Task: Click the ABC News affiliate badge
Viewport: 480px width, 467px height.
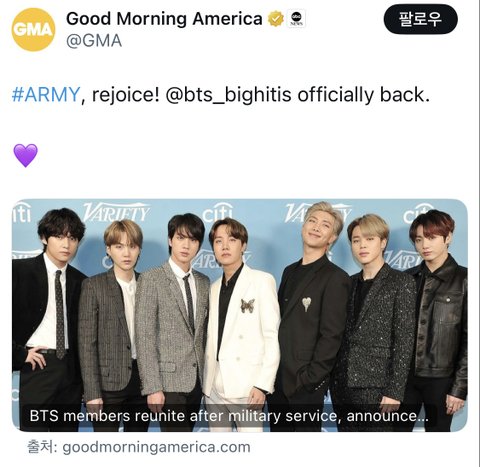Action: pyautogui.click(x=296, y=19)
